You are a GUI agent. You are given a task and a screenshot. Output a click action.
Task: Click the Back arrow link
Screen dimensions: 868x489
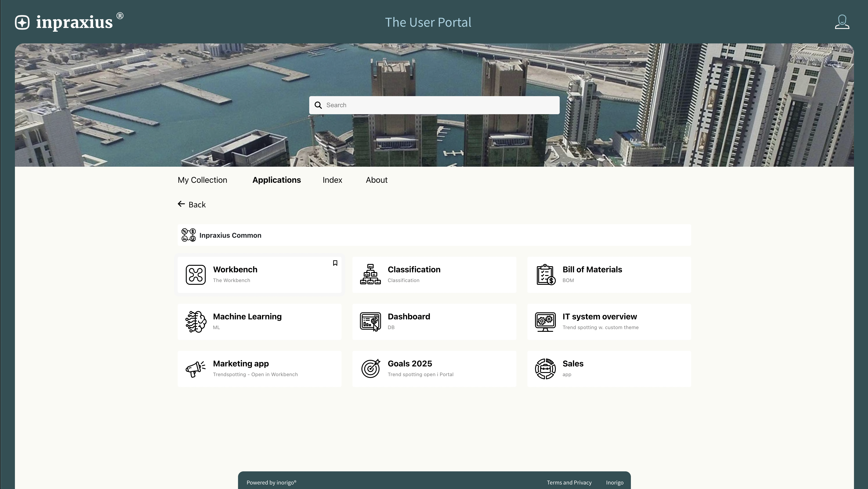[192, 204]
